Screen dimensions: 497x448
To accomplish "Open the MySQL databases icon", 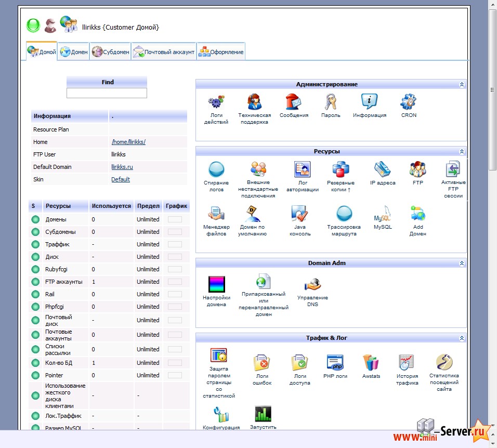I will [x=383, y=214].
